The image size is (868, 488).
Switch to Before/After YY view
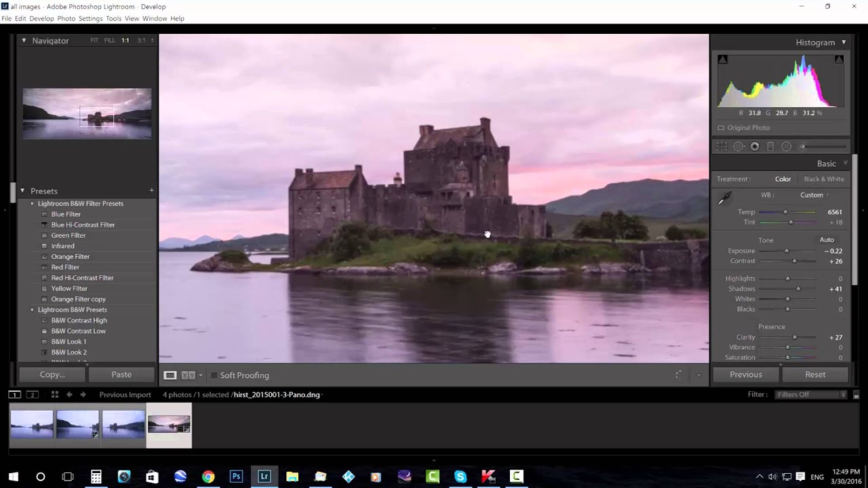point(188,375)
